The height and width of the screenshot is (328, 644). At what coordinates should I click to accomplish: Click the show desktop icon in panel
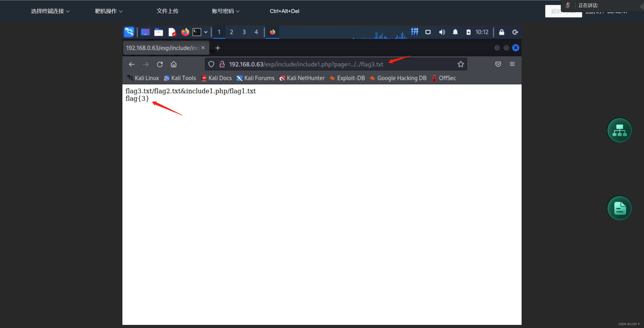[145, 32]
